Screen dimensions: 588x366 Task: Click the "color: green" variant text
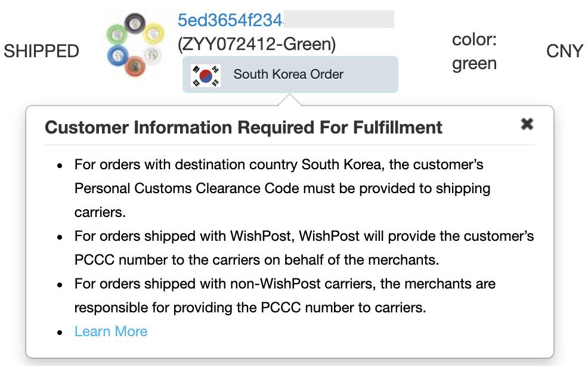coord(475,52)
